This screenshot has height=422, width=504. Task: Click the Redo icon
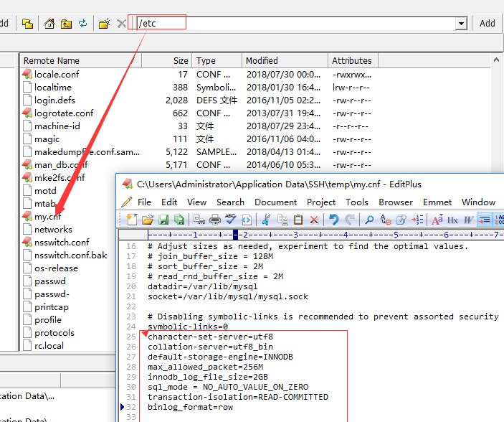[x=350, y=220]
